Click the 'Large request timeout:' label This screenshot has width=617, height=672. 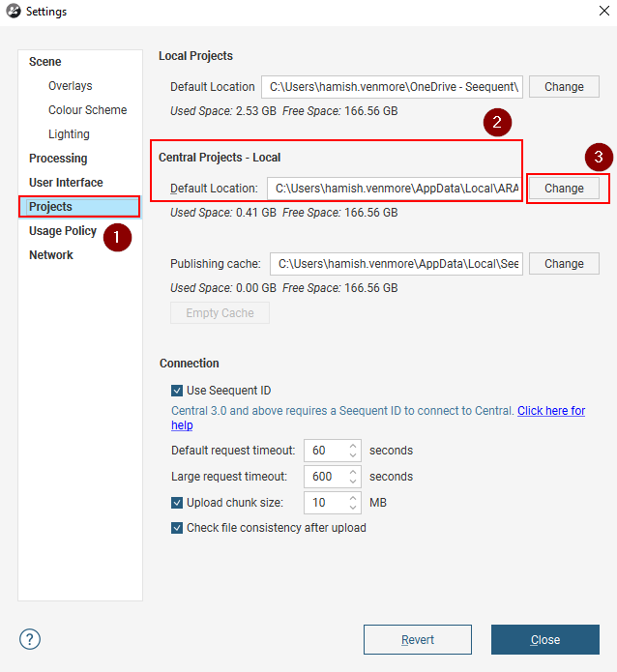click(x=229, y=477)
